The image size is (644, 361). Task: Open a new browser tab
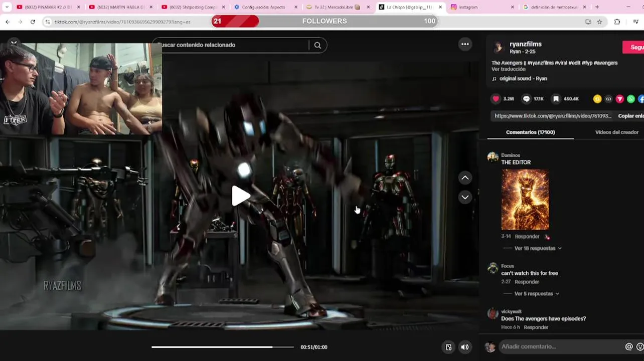click(597, 7)
